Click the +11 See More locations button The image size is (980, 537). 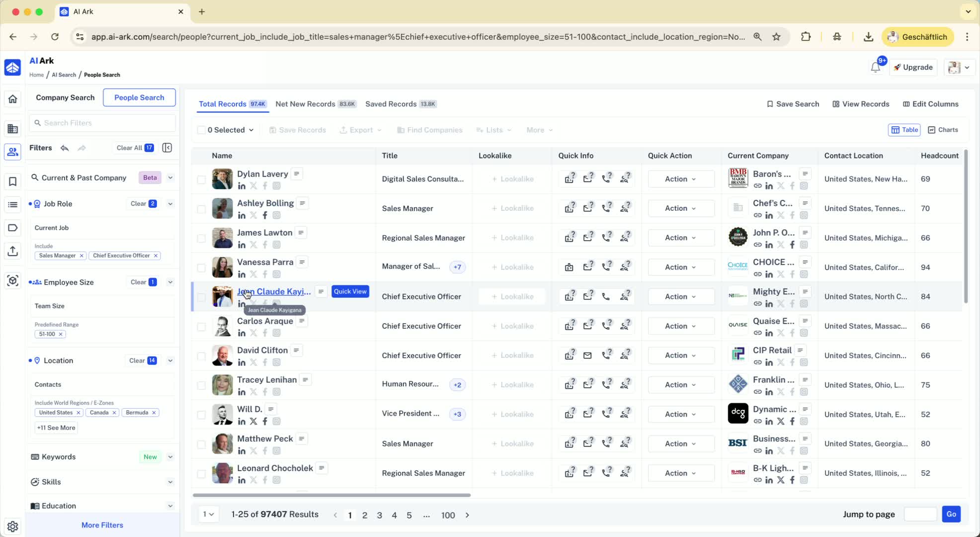pos(56,428)
